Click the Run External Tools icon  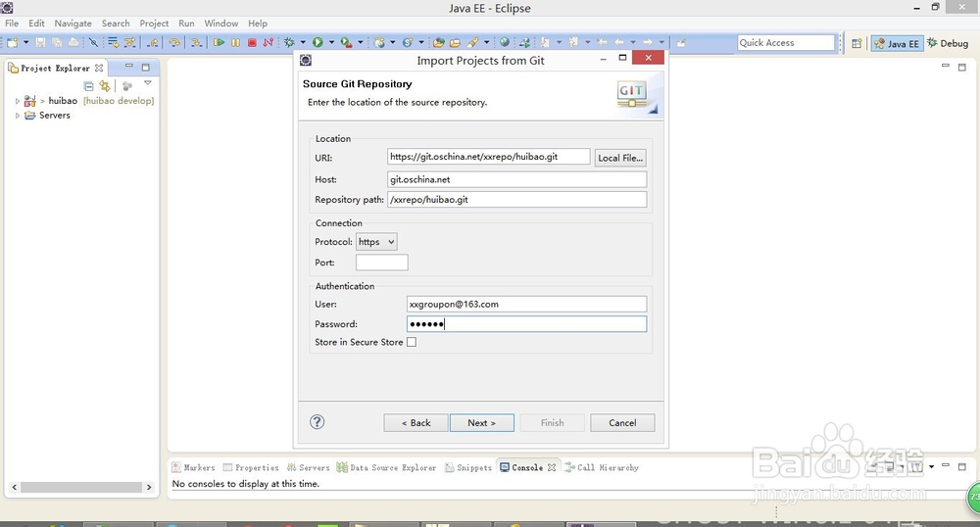click(346, 42)
